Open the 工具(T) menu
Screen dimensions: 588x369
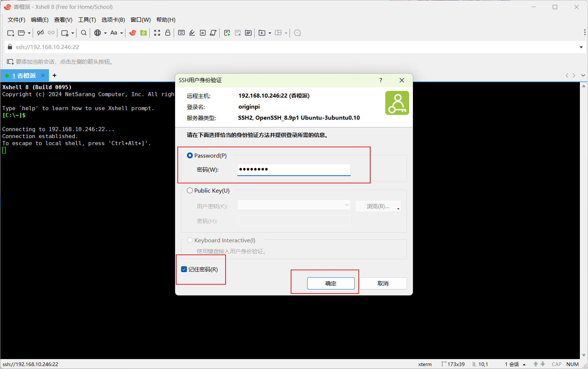87,20
